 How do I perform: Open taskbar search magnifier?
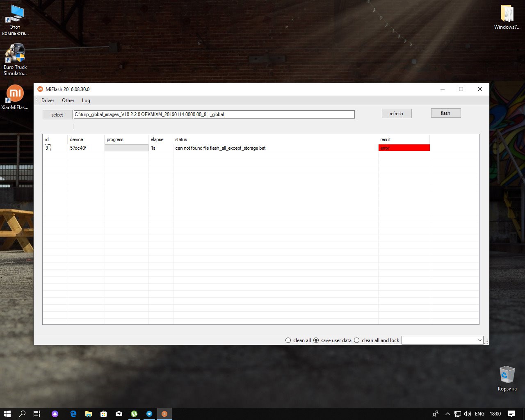click(x=22, y=414)
